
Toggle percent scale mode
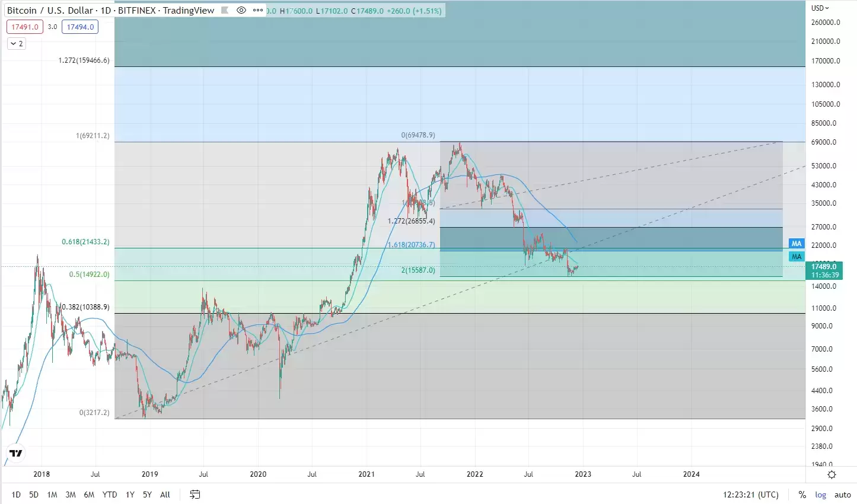click(802, 495)
